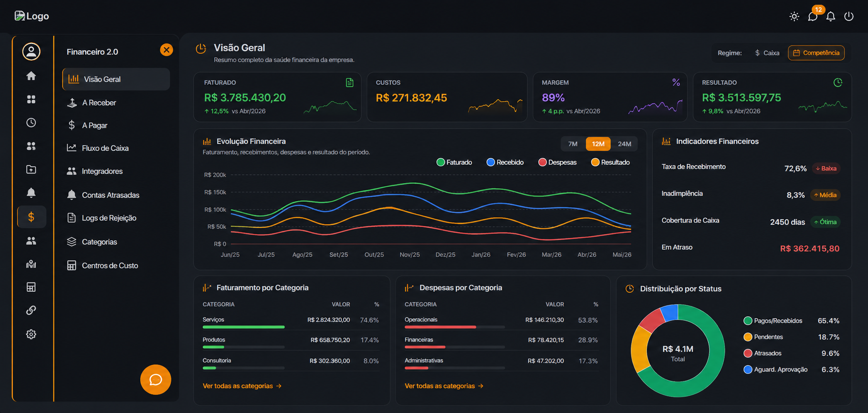The image size is (868, 413).
Task: Switch chart period to 24M
Action: tap(624, 144)
